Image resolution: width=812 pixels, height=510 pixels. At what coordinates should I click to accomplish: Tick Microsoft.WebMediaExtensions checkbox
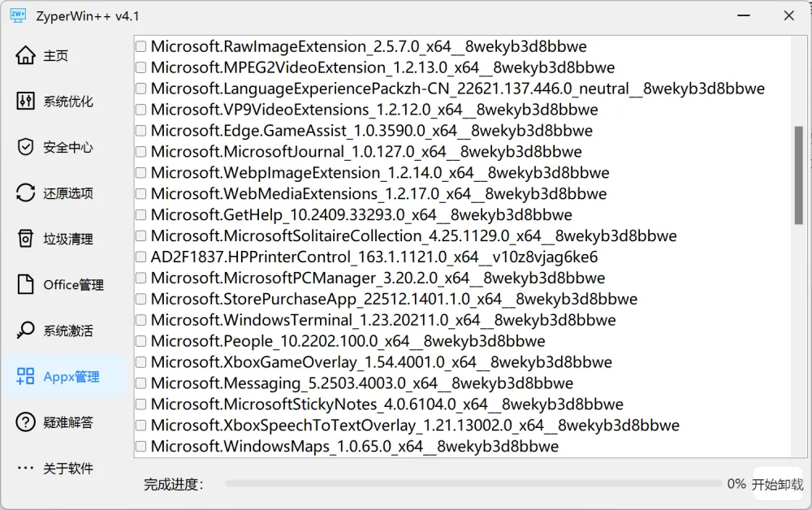click(x=140, y=193)
